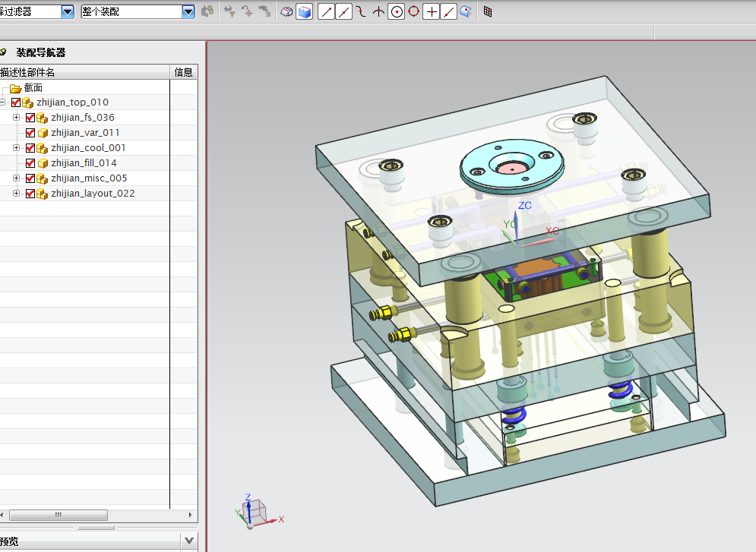The image size is (756, 552).
Task: Hide zhijian_fill_014 via its checkbox
Action: pos(30,162)
